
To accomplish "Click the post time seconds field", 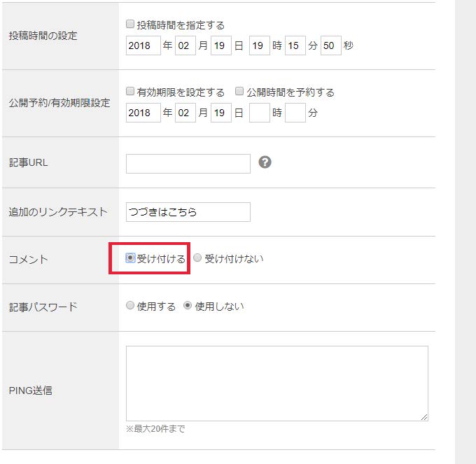I will pyautogui.click(x=330, y=45).
